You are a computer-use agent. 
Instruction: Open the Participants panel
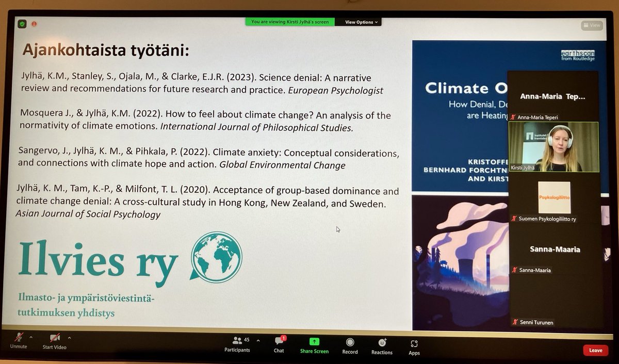pyautogui.click(x=237, y=344)
